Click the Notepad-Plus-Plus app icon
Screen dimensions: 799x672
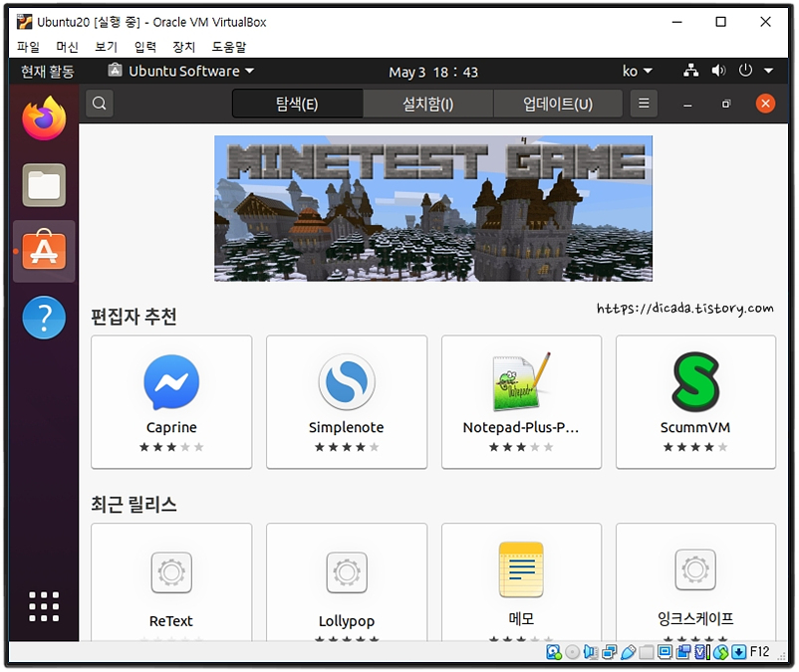point(521,381)
